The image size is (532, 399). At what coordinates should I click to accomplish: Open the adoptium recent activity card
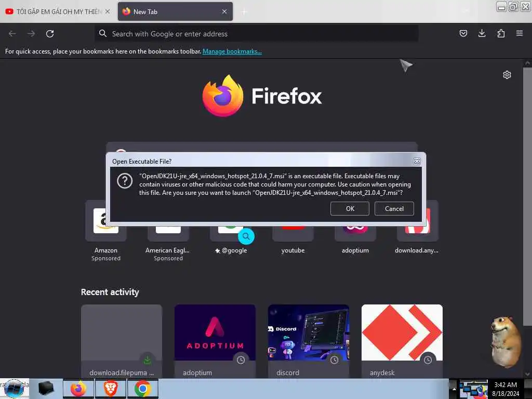point(215,341)
